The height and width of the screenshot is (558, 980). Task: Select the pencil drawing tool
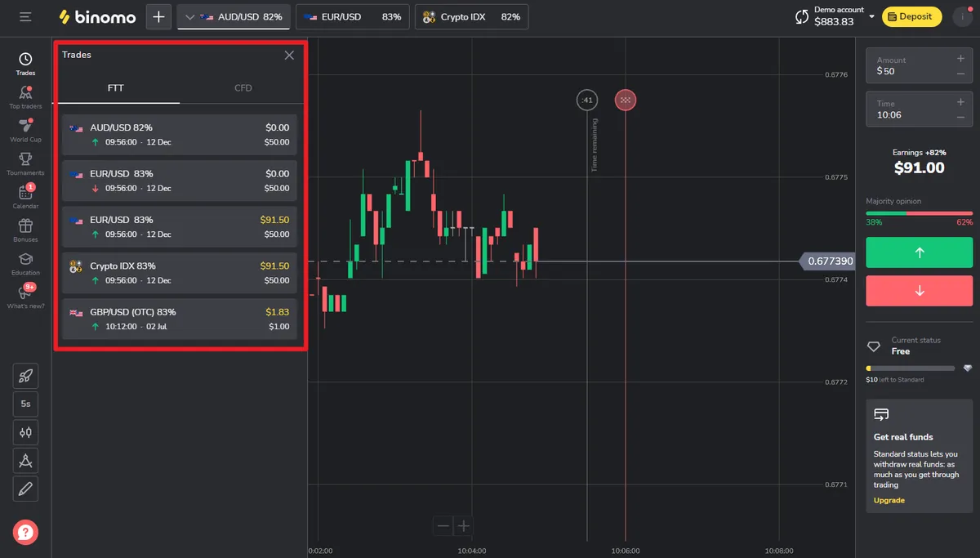(25, 489)
